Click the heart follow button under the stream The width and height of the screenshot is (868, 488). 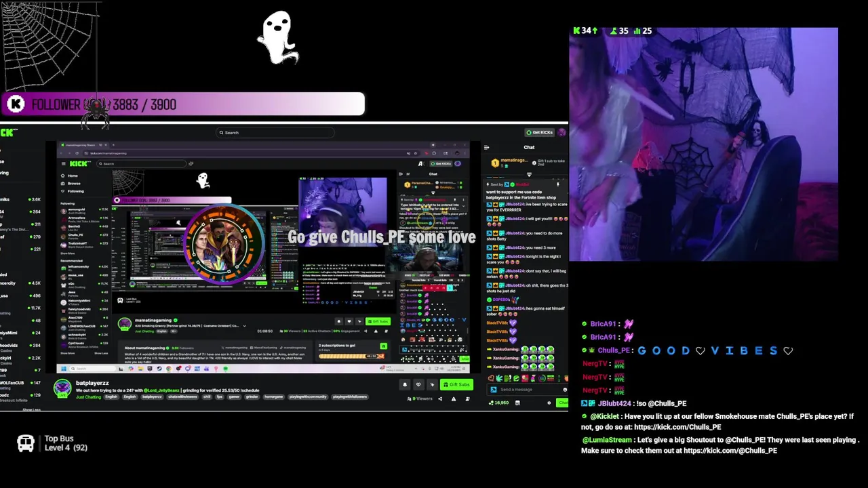(x=418, y=385)
